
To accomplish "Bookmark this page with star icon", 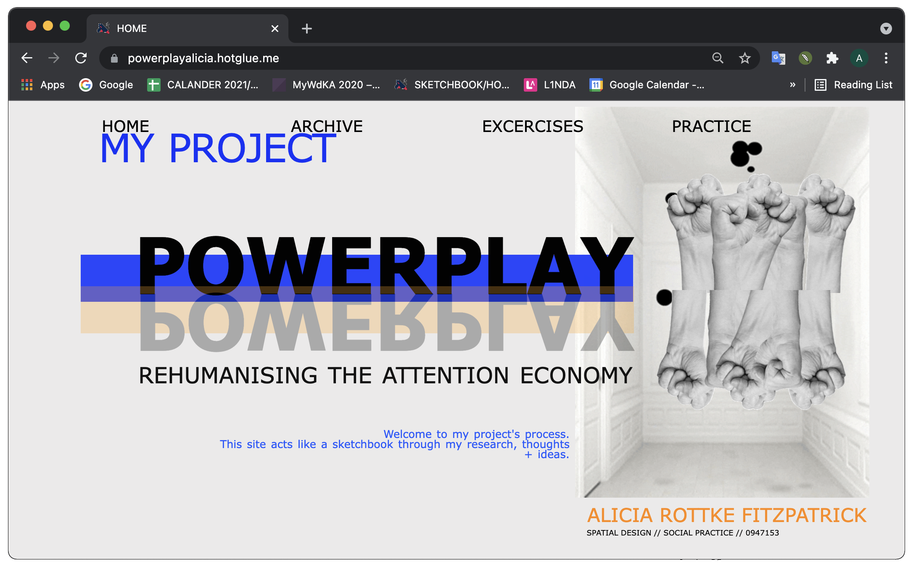I will point(744,58).
